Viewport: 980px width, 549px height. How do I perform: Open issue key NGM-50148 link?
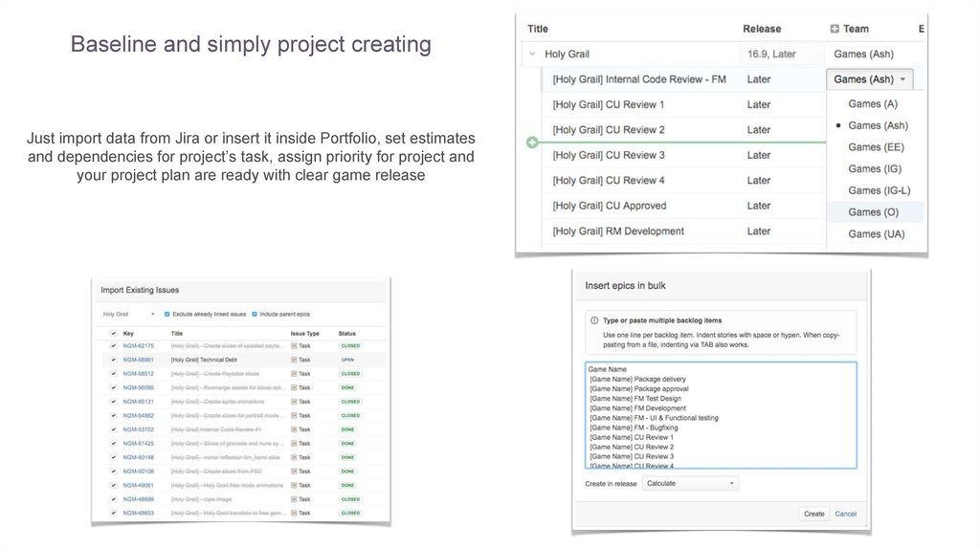tap(138, 457)
